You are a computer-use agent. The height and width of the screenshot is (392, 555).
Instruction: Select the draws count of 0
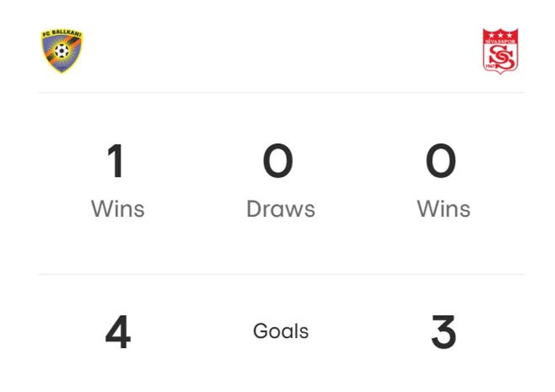tap(278, 161)
